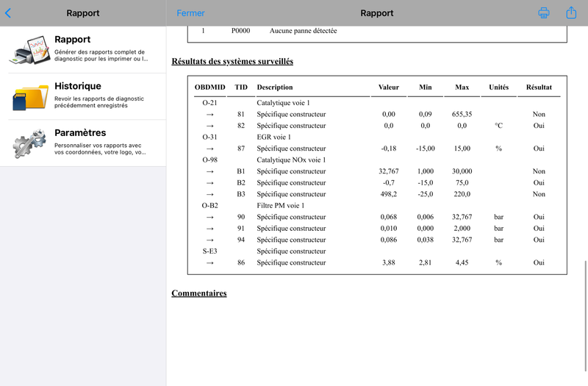Click the Résultat column header
The image size is (588, 386).
click(x=539, y=87)
